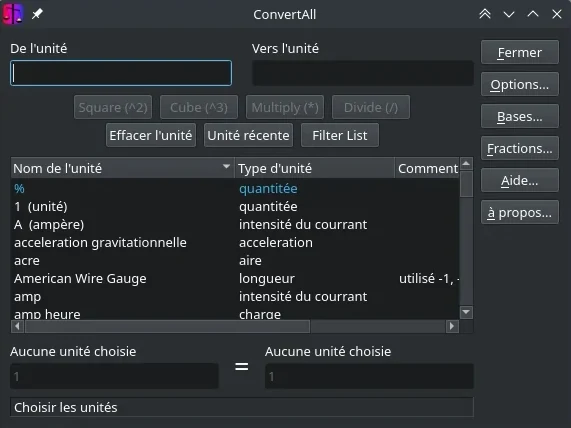Select the % unit row

(x=235, y=189)
